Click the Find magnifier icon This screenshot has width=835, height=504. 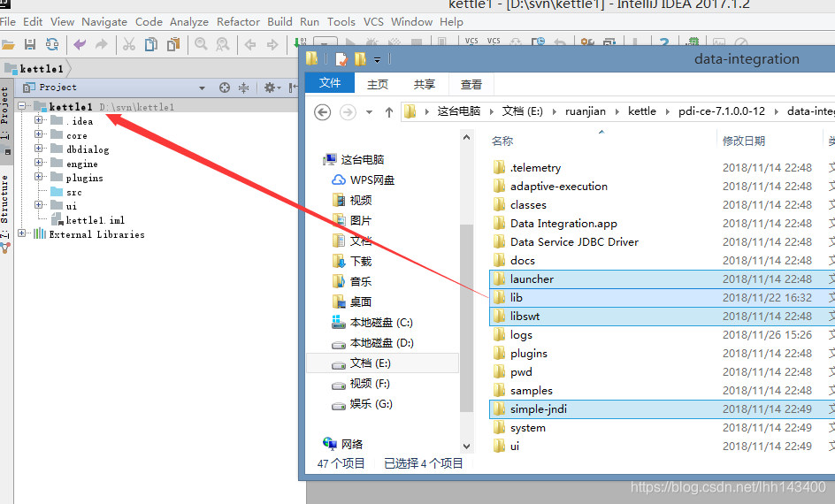coord(201,44)
